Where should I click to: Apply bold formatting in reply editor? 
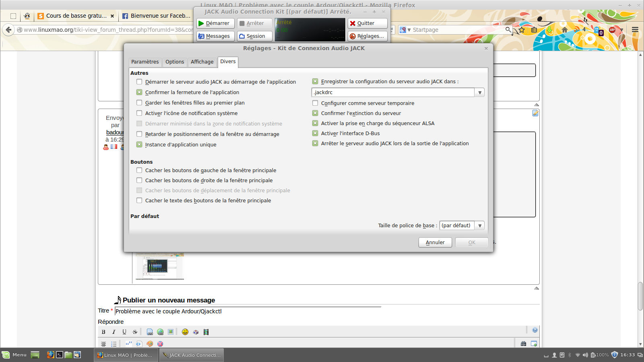(103, 332)
